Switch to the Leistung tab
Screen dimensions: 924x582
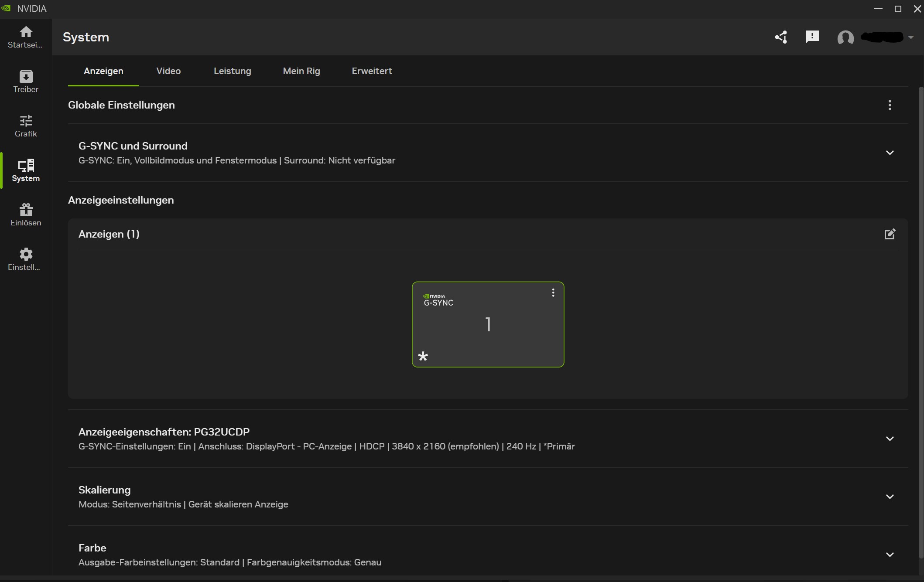coord(232,71)
